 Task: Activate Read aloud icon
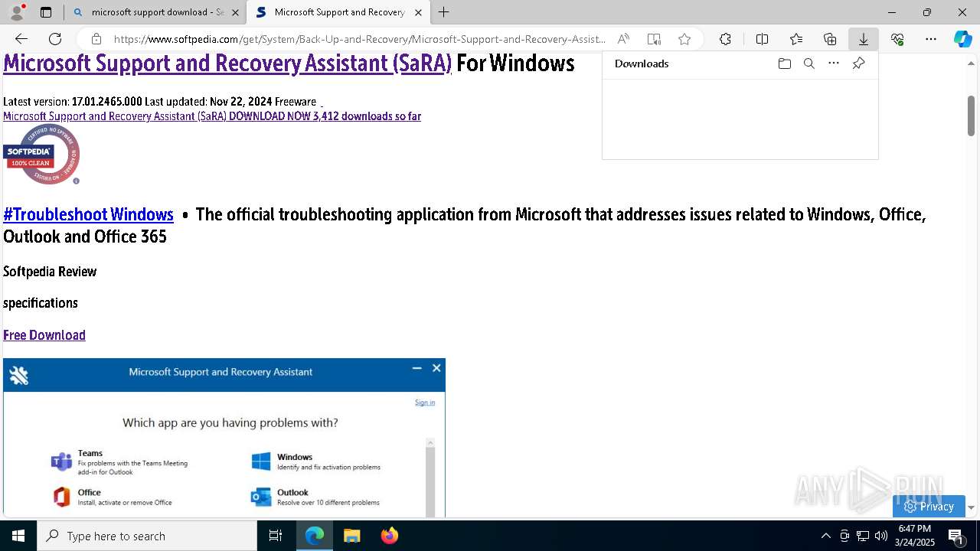[x=623, y=39]
